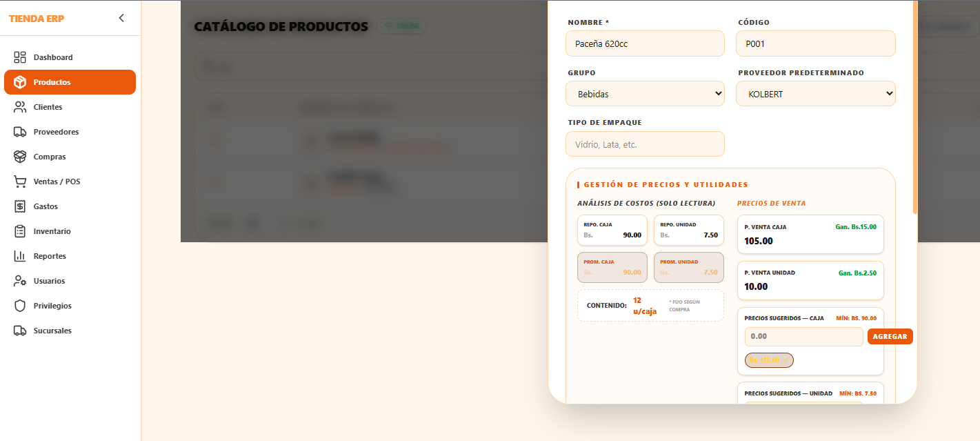This screenshot has width=980, height=441.
Task: Click the Nombre field with Paceña 620cc
Action: [645, 43]
